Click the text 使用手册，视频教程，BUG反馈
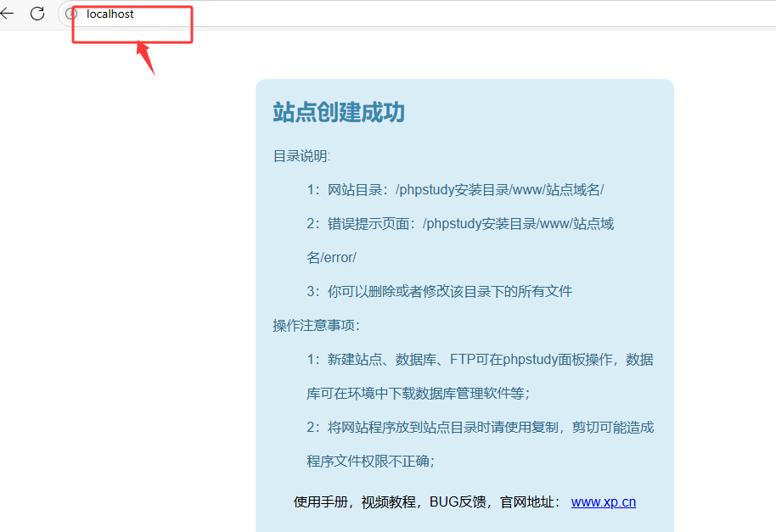The image size is (776, 532). (x=390, y=501)
